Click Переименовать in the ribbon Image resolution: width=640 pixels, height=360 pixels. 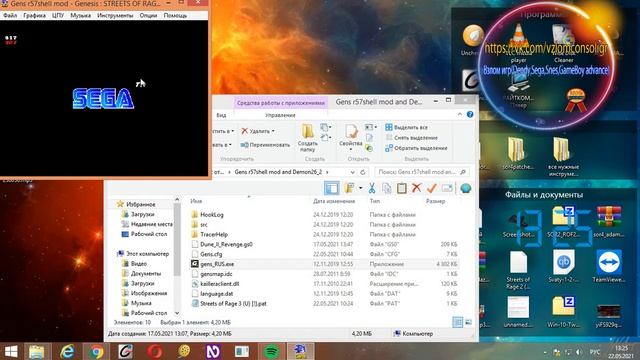[265, 145]
